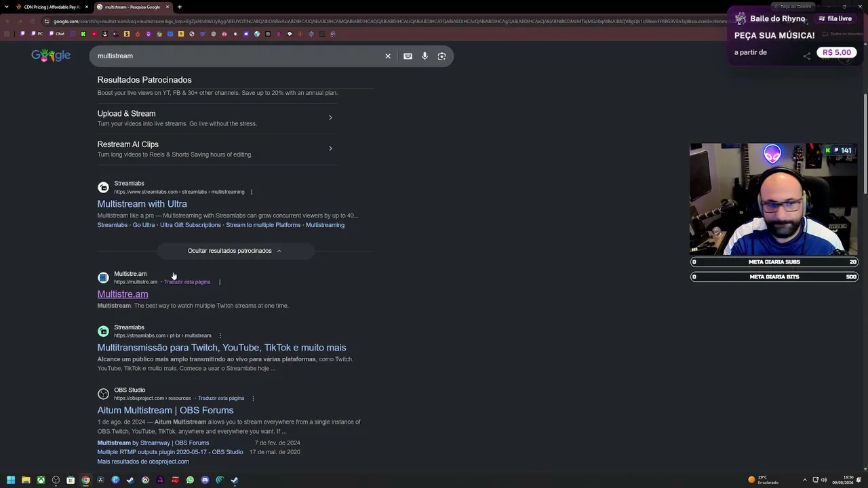Open OBS Studio from the taskbar

pyautogui.click(x=56, y=480)
